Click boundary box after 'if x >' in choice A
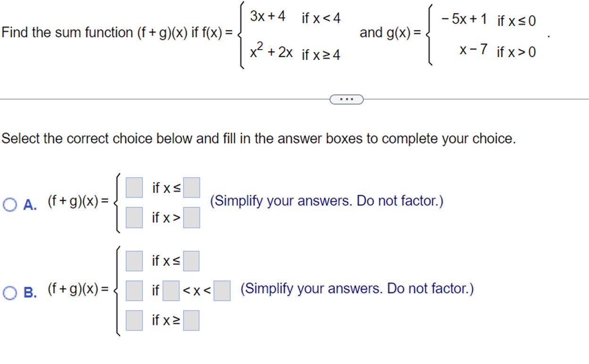The image size is (589, 364). point(192,218)
